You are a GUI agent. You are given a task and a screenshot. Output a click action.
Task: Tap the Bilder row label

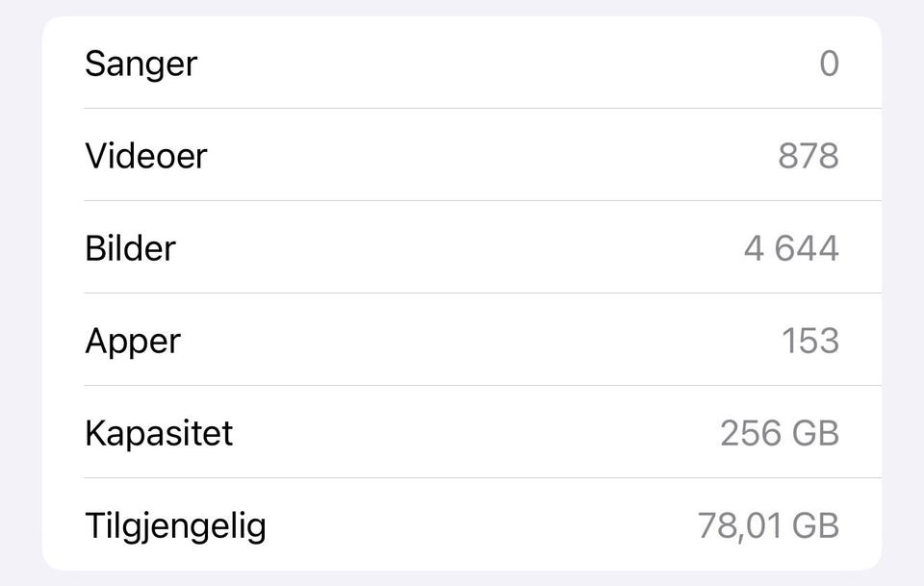130,248
